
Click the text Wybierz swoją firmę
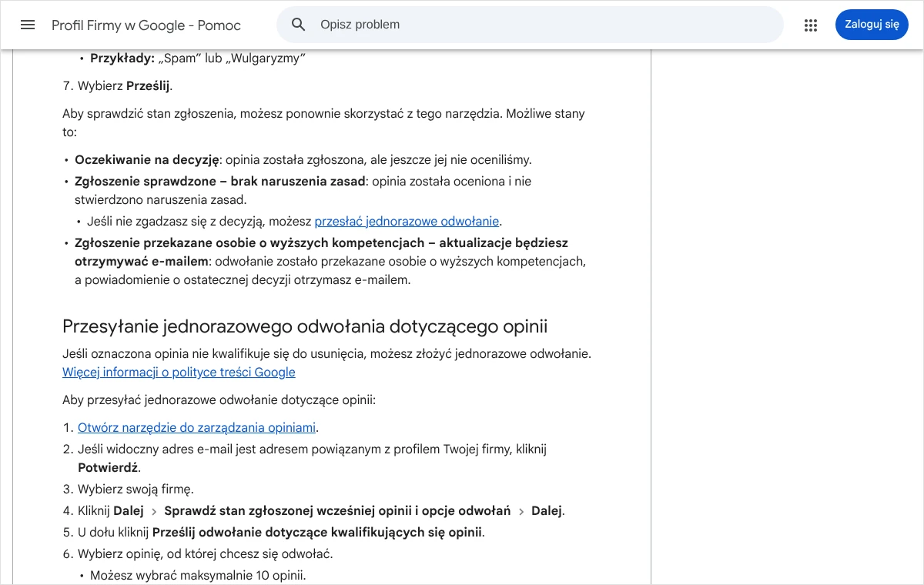coord(136,490)
